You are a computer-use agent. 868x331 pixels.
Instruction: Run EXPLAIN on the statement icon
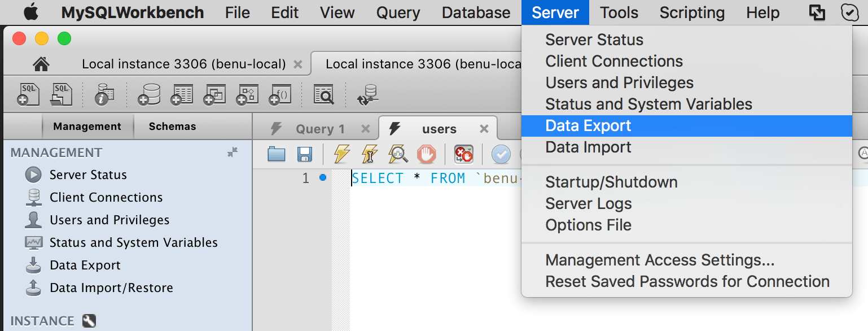pos(398,154)
